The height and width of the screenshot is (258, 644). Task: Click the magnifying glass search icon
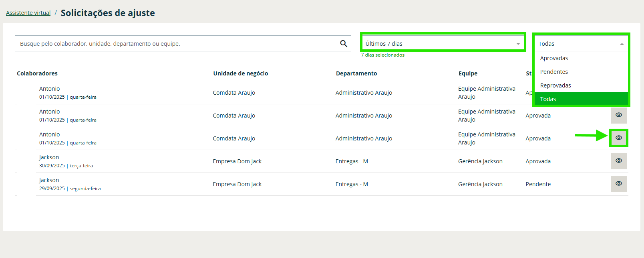pyautogui.click(x=343, y=43)
